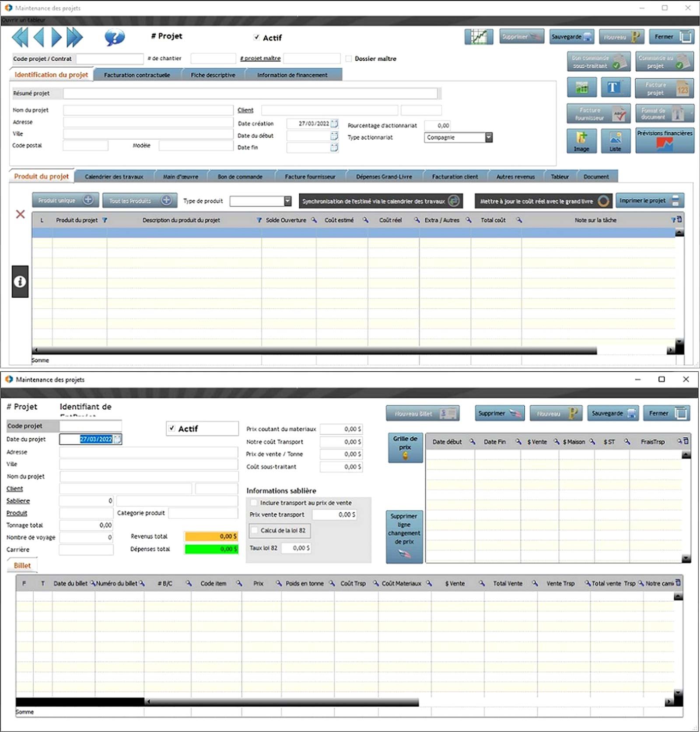Jump to last record with double-right arrow
The width and height of the screenshot is (700, 732).
point(74,37)
